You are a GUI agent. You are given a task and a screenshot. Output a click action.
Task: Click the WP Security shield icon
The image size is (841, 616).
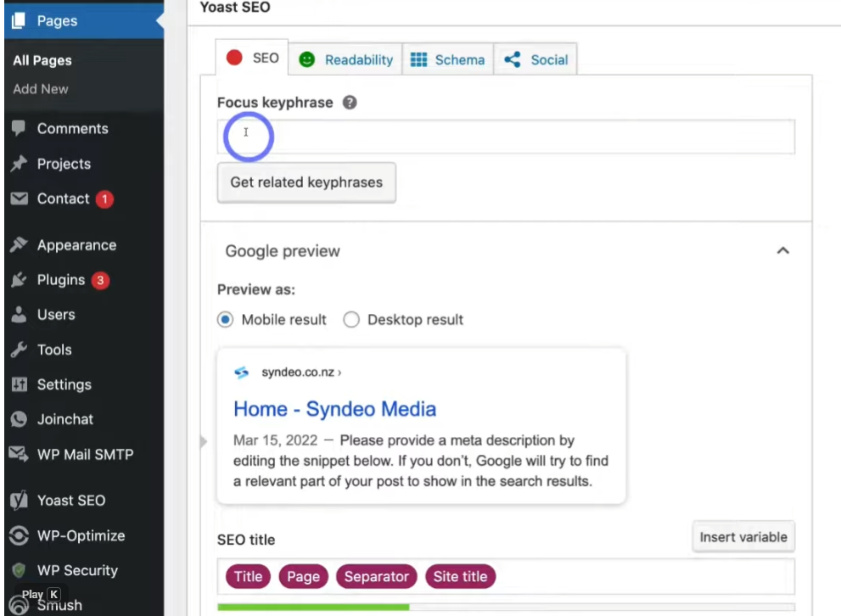pos(19,570)
